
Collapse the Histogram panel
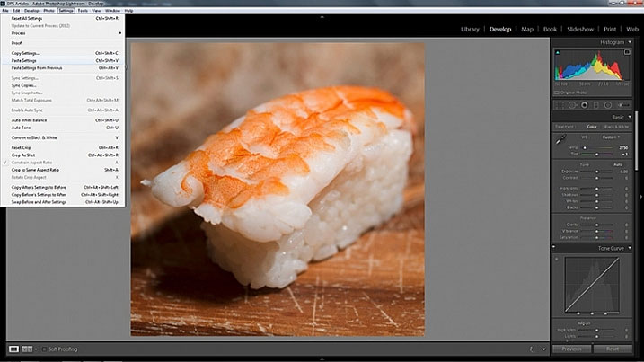[630, 42]
